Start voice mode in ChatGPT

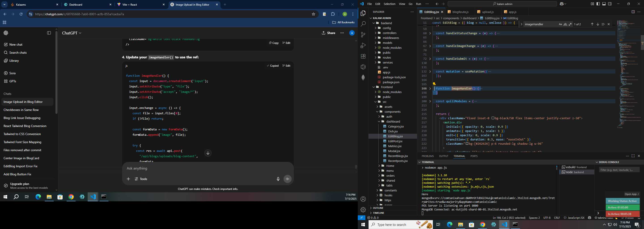[288, 179]
